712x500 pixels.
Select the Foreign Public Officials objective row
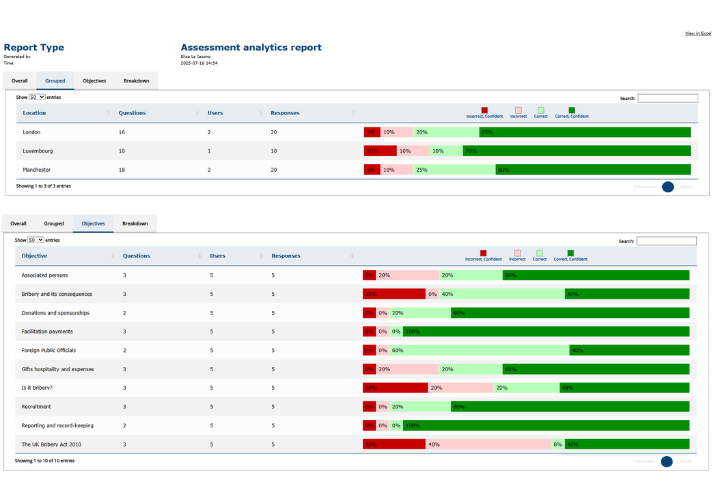(49, 350)
